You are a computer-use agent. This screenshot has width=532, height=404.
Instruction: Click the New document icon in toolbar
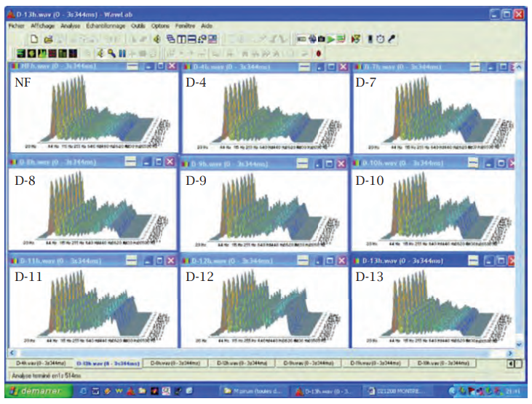pyautogui.click(x=33, y=39)
